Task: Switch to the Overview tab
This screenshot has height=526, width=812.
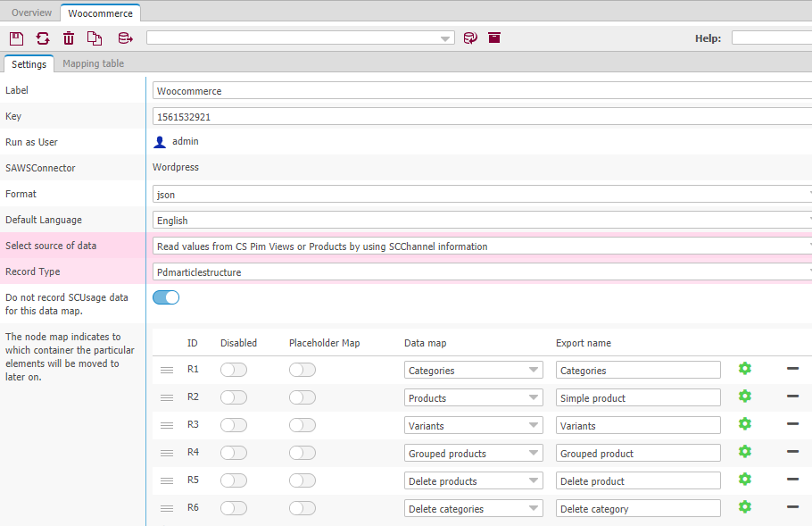Action: [x=31, y=13]
